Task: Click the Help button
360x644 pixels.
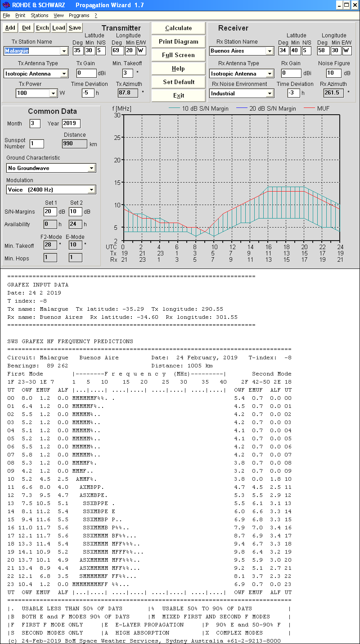Action: click(x=179, y=68)
